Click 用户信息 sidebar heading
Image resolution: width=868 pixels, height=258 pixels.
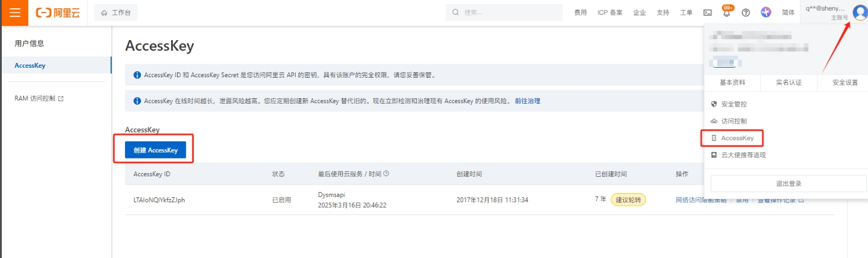tap(30, 44)
